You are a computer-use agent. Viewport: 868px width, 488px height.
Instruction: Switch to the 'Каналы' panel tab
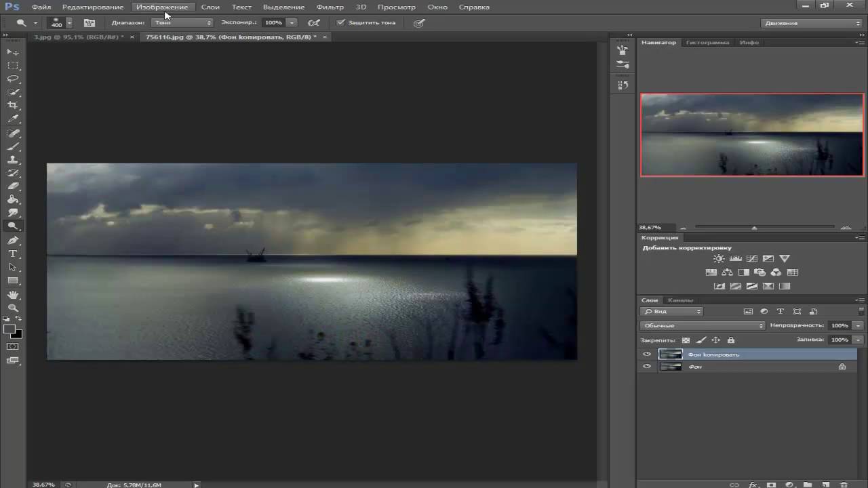click(680, 300)
